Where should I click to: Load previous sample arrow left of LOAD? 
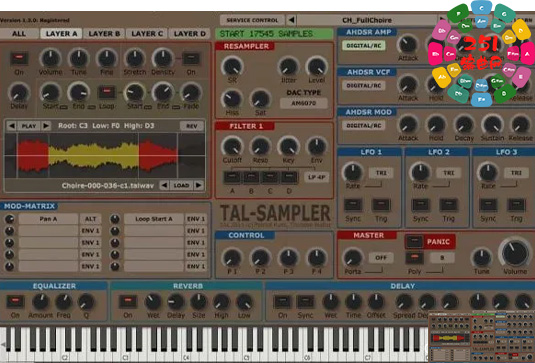[x=164, y=185]
